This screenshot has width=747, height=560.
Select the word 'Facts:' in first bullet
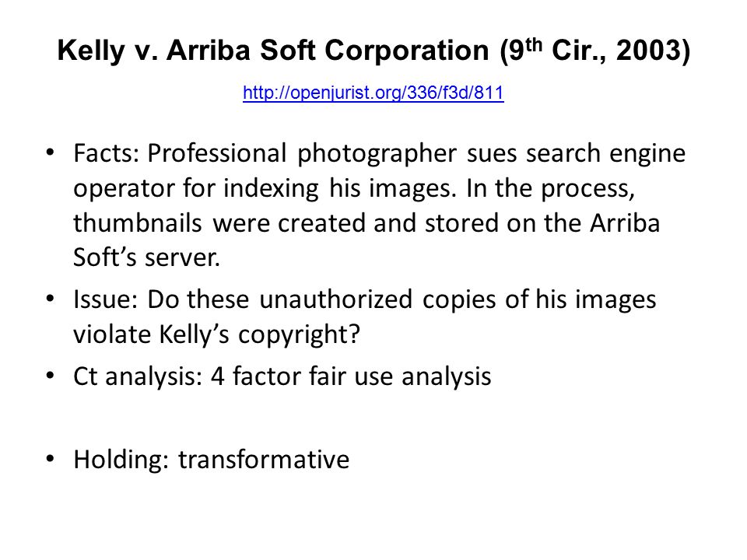[x=106, y=153]
